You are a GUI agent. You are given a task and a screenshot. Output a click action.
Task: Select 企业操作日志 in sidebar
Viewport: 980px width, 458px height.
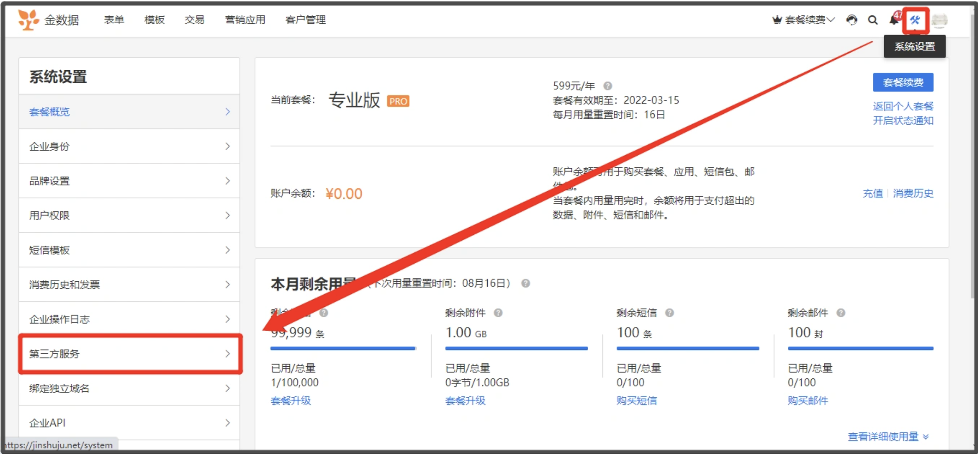[129, 319]
